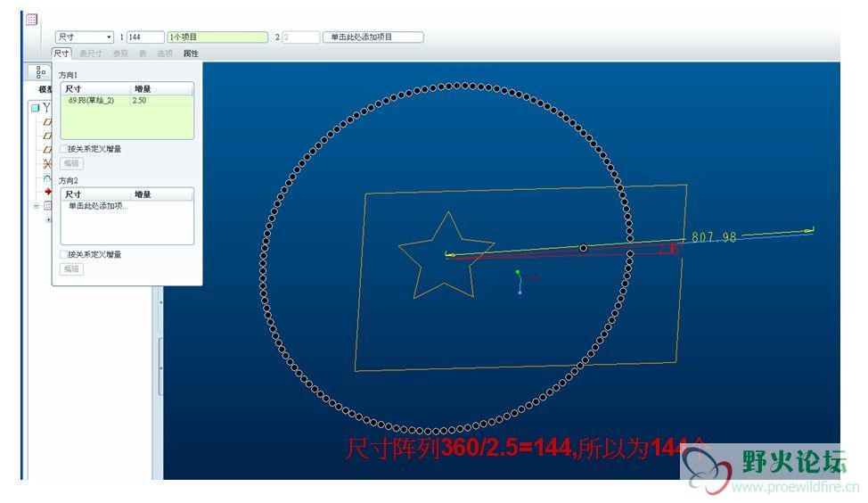Click the second direction count field
The image size is (868, 503).
tap(301, 37)
